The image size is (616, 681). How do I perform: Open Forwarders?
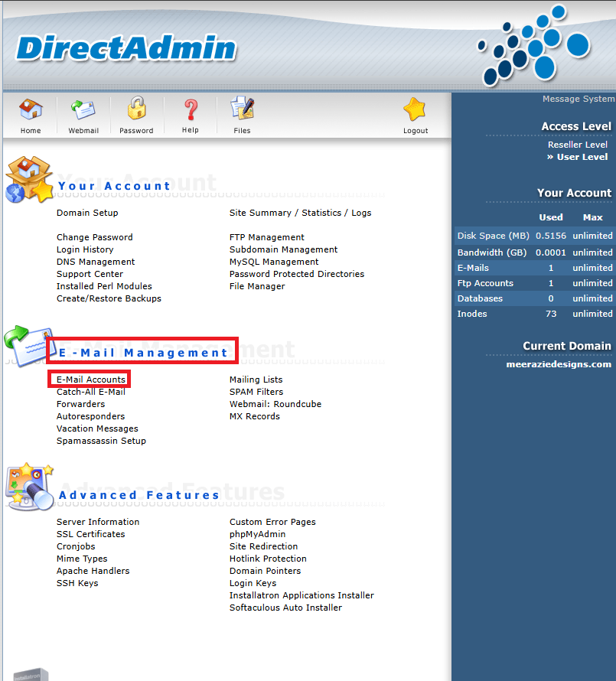(81, 404)
